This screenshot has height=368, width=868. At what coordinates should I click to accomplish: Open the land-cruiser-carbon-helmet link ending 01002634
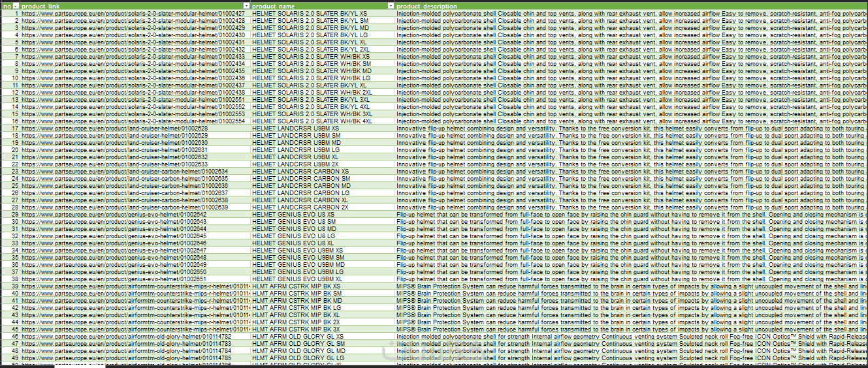[x=124, y=171]
